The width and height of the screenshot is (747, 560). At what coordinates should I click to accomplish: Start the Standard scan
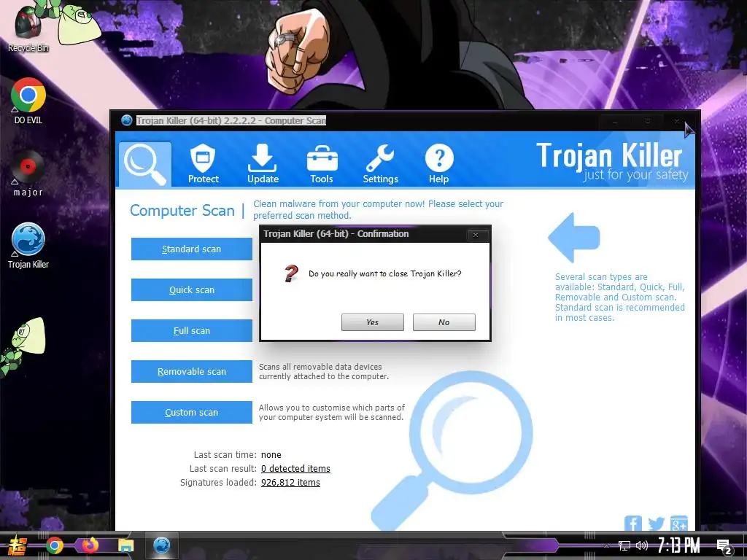point(192,249)
